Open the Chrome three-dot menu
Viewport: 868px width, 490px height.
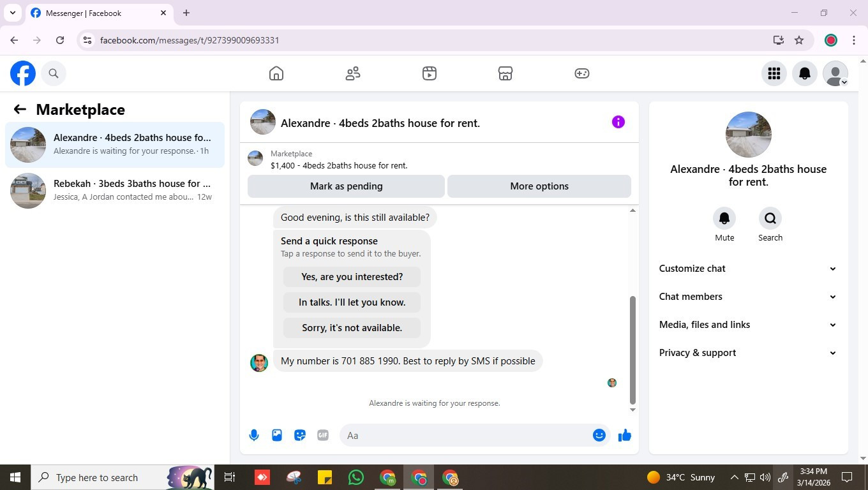point(854,40)
